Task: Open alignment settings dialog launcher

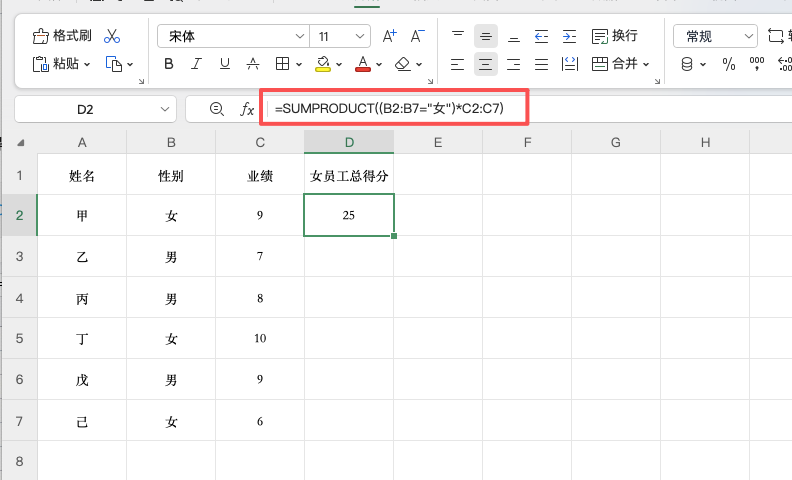Action: pyautogui.click(x=657, y=81)
